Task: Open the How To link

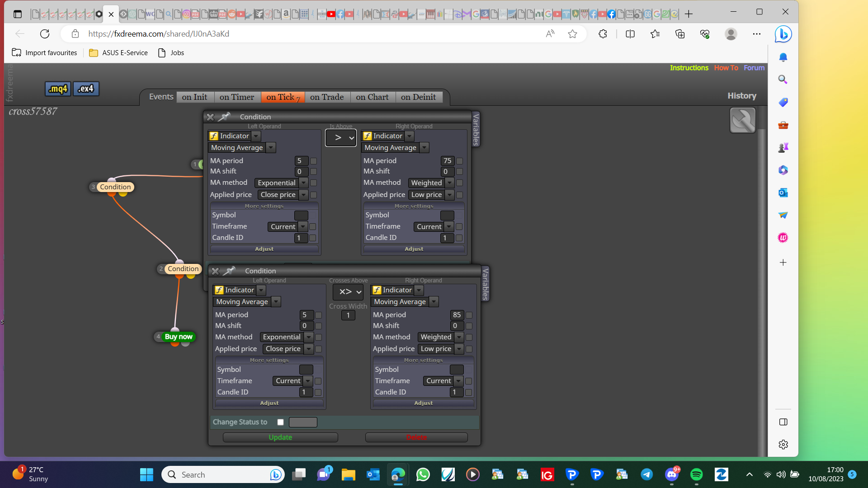Action: pos(726,68)
